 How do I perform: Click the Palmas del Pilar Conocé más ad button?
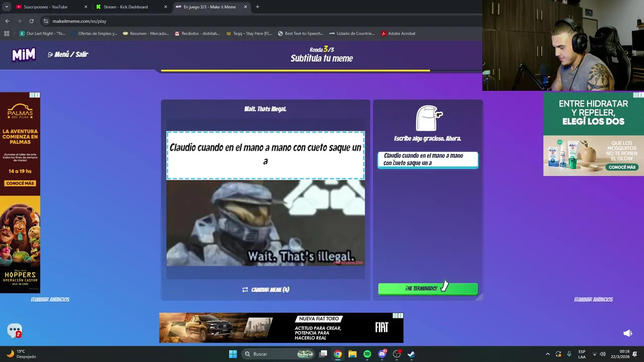(20, 184)
